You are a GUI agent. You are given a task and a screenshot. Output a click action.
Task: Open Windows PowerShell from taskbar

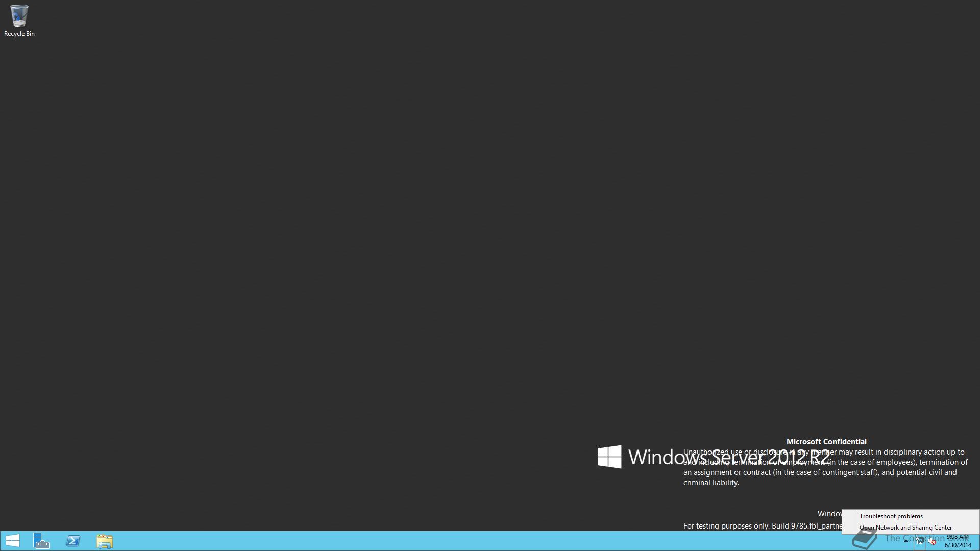pos(73,541)
